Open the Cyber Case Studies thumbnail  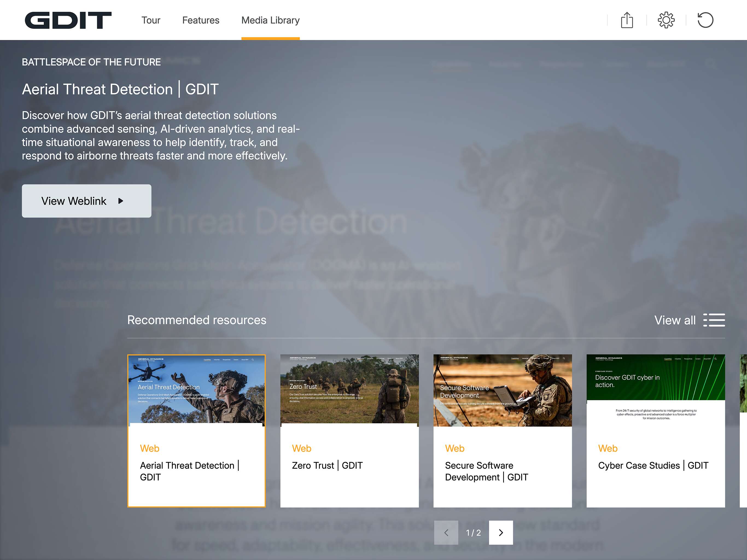coord(656,390)
